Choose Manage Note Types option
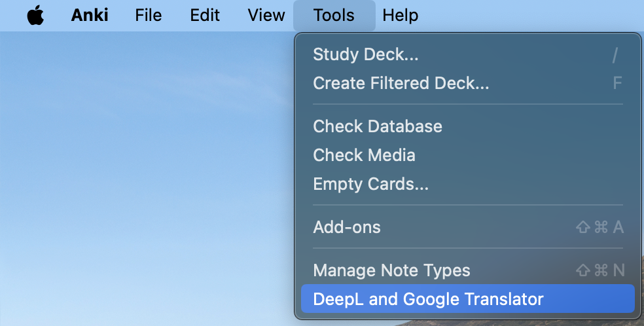Screen dimensions: 644x326 click(x=391, y=270)
